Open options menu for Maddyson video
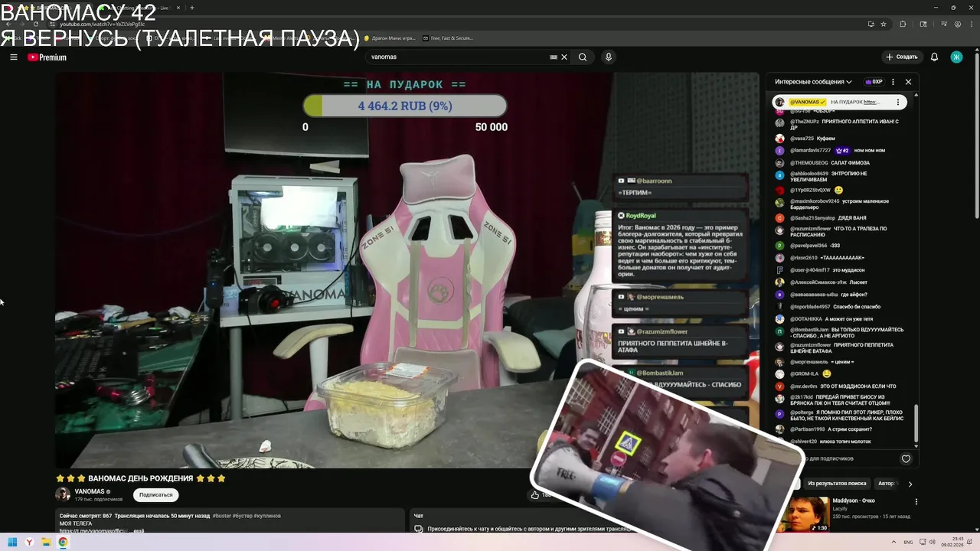This screenshot has width=980, height=551. click(916, 502)
